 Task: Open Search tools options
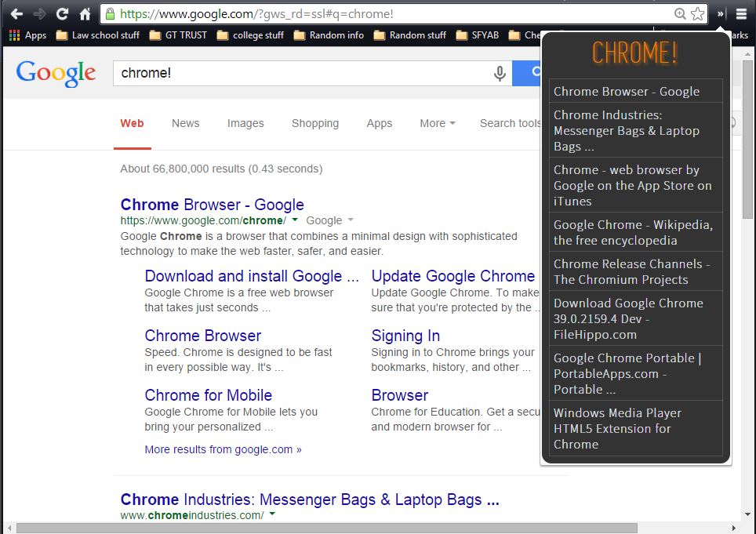pos(510,123)
